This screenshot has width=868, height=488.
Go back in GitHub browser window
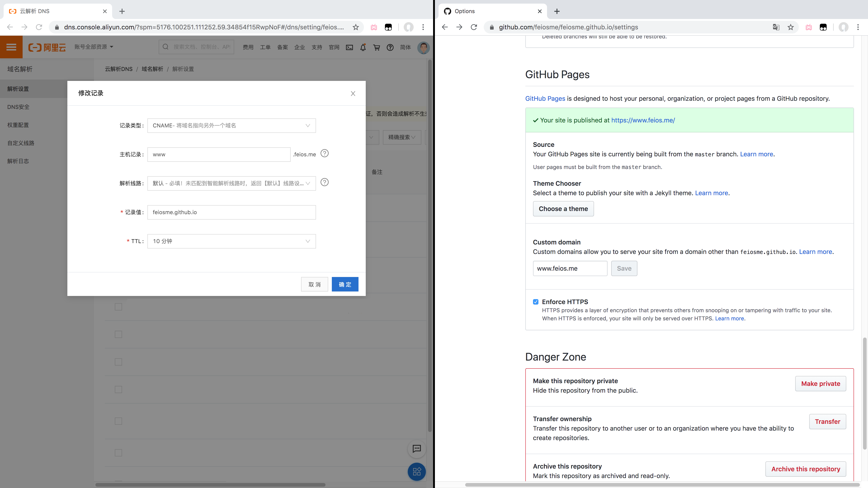[445, 27]
